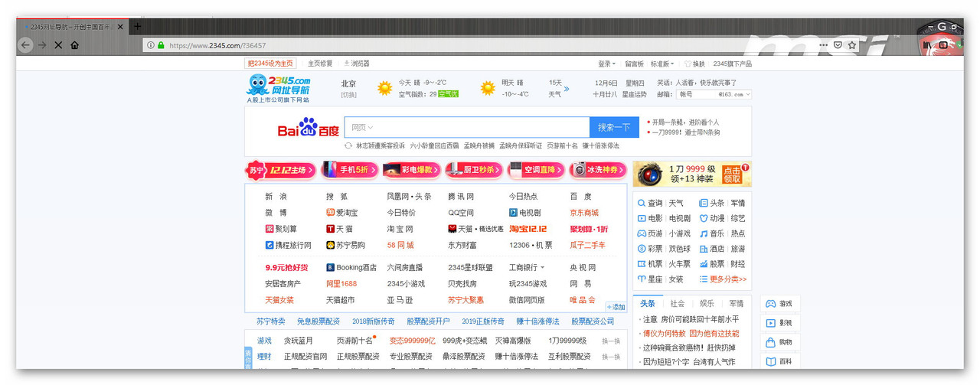The width and height of the screenshot is (980, 385).
Task: Open the 网页 search type dropdown
Action: tap(362, 128)
